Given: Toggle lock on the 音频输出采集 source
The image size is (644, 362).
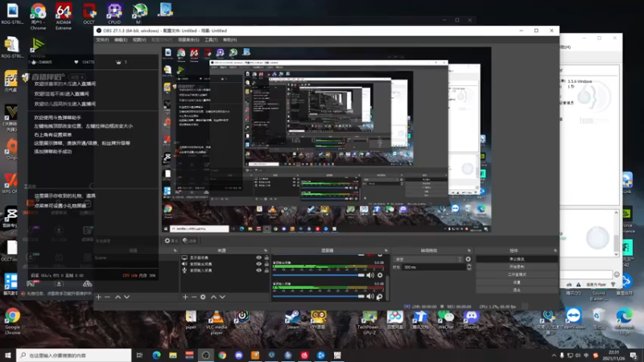Looking at the screenshot, I should (266, 264).
